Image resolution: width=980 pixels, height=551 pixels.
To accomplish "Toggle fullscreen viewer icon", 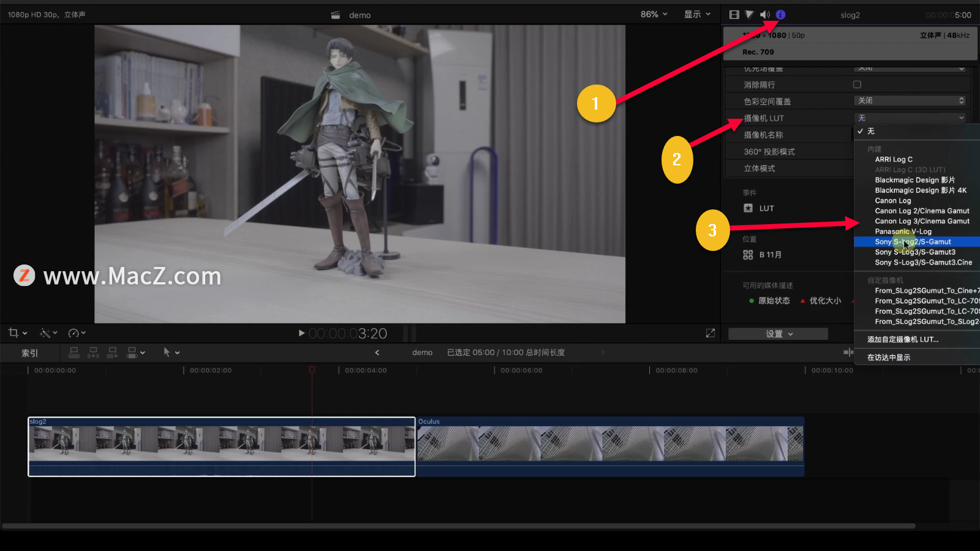I will coord(710,333).
